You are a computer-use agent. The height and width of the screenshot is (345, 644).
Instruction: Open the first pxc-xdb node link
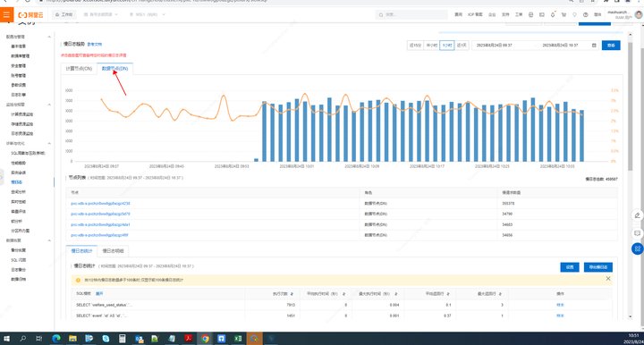100,204
